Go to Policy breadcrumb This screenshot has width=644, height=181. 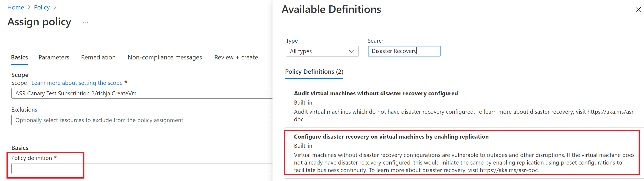click(x=42, y=7)
